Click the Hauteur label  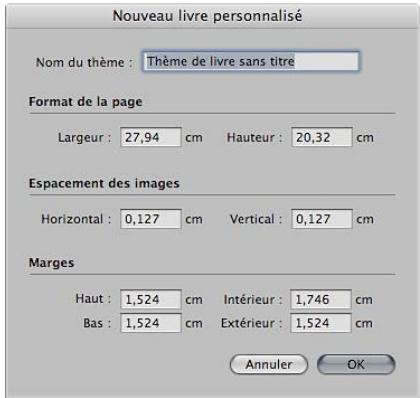[x=255, y=137]
